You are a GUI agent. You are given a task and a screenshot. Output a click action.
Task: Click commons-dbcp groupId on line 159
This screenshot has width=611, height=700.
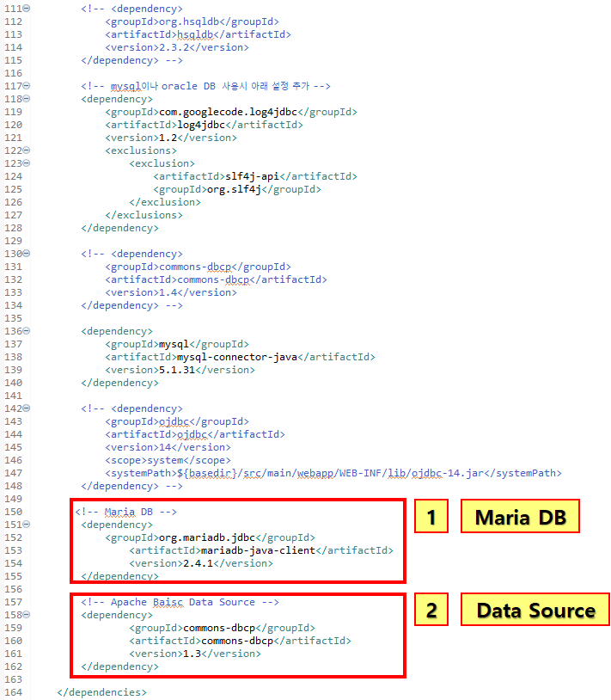coord(219,628)
